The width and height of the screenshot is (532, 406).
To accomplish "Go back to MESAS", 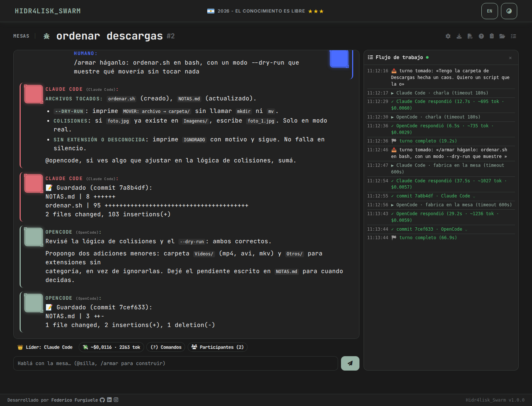I will [x=21, y=36].
